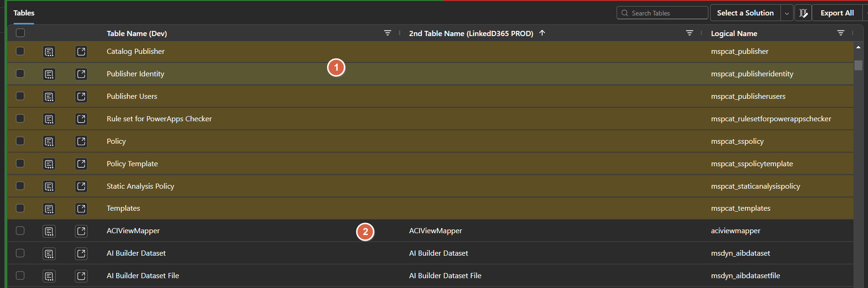Check the Publisher Users row checkbox
The image size is (868, 288).
tap(20, 96)
